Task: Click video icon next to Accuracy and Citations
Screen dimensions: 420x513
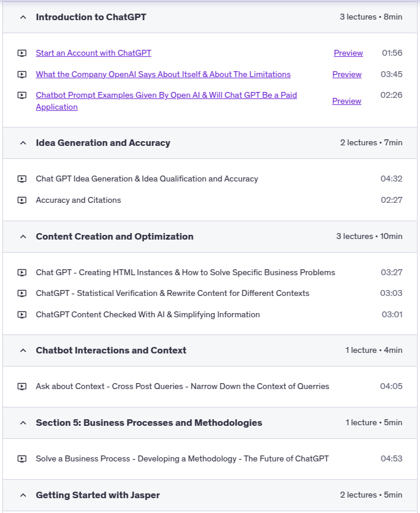Action: 22,200
